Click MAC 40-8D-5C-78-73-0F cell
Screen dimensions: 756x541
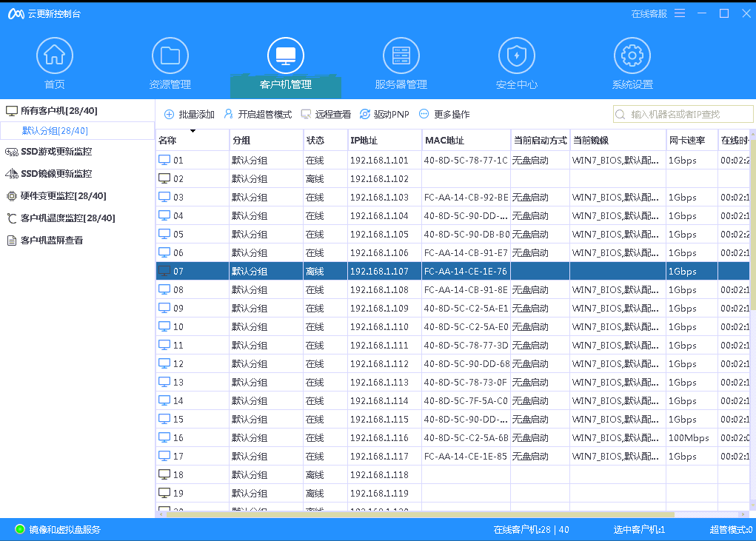click(x=466, y=383)
